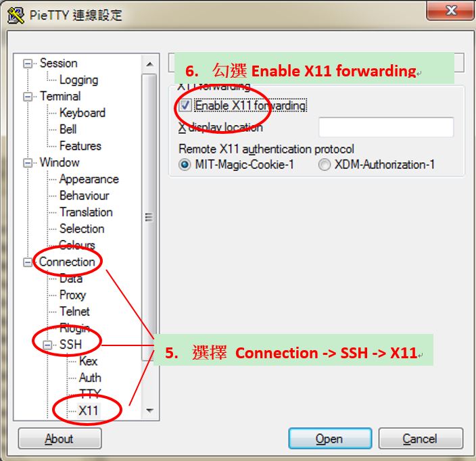
Task: Open the X11 settings category
Action: tap(89, 410)
